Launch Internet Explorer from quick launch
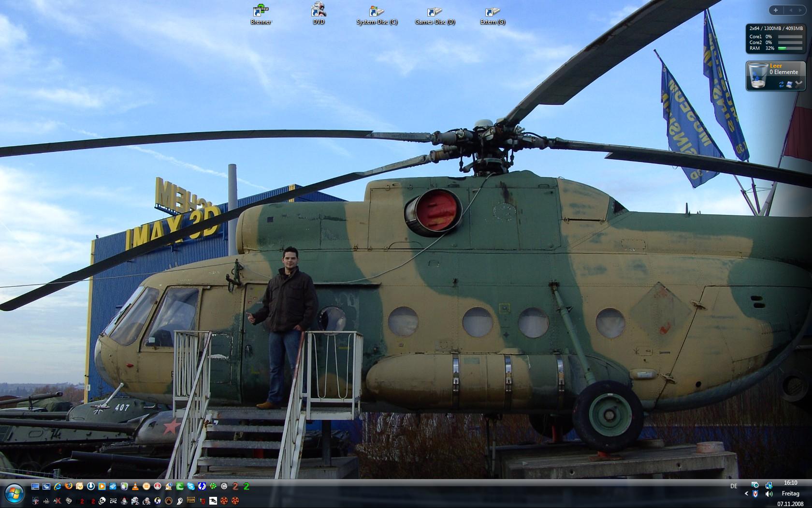The width and height of the screenshot is (812, 508). [58, 486]
